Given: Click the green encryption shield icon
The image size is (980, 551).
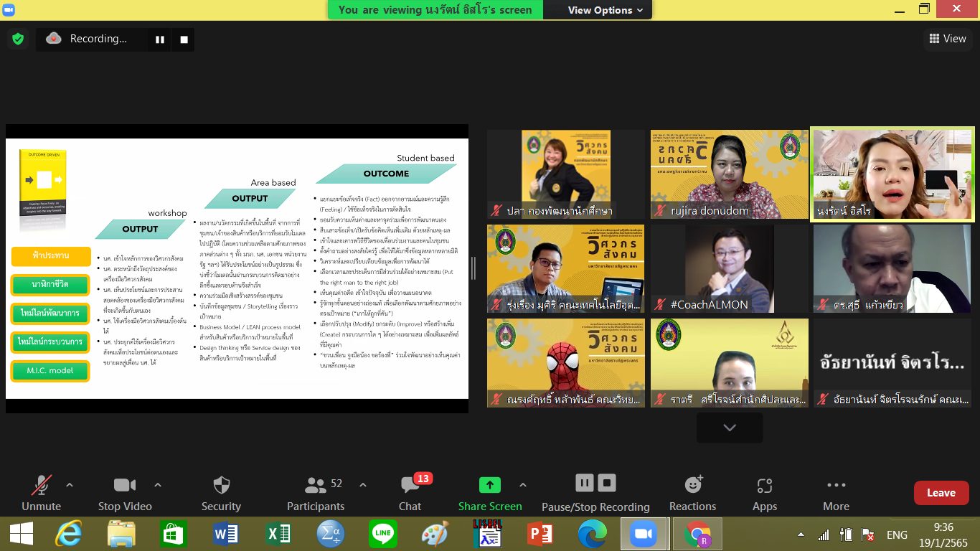Looking at the screenshot, I should coord(18,39).
